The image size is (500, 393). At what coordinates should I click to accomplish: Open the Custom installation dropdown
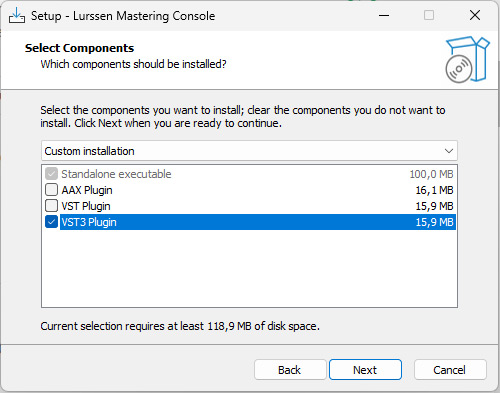(249, 151)
